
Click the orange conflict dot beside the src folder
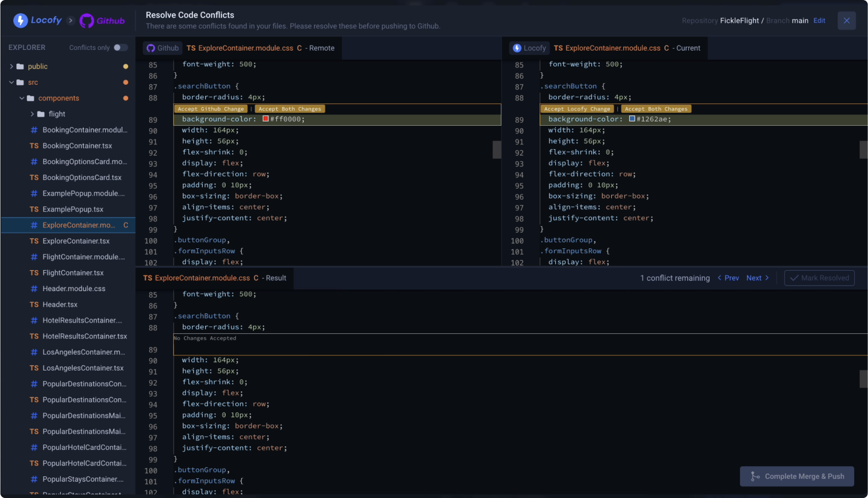pyautogui.click(x=125, y=82)
